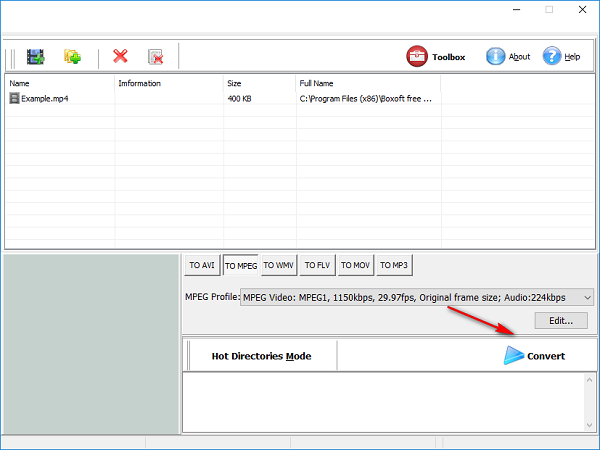
Task: Open the About dialog
Action: pyautogui.click(x=508, y=57)
